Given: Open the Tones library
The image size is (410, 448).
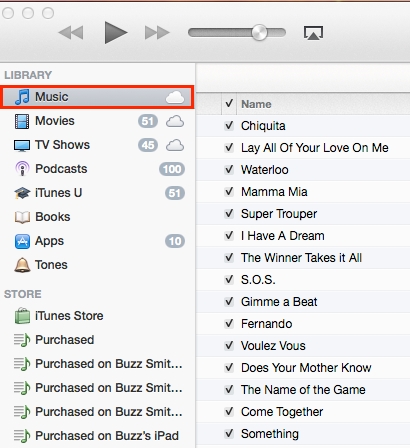Looking at the screenshot, I should coord(97,265).
